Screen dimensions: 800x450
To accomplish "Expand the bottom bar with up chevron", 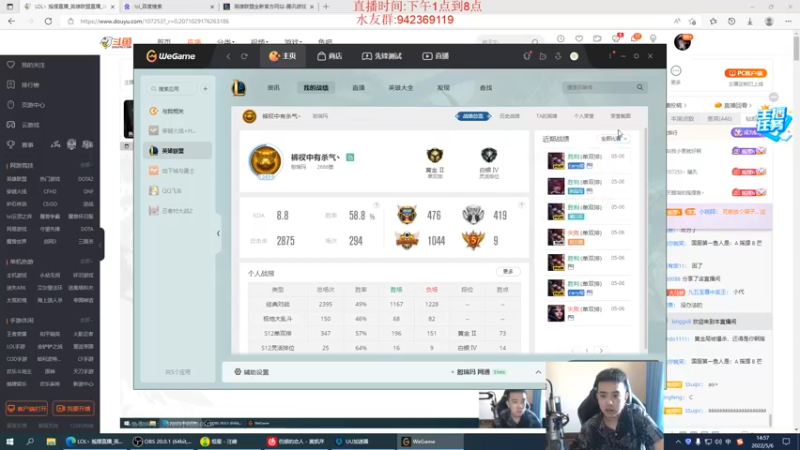I will coord(538,372).
